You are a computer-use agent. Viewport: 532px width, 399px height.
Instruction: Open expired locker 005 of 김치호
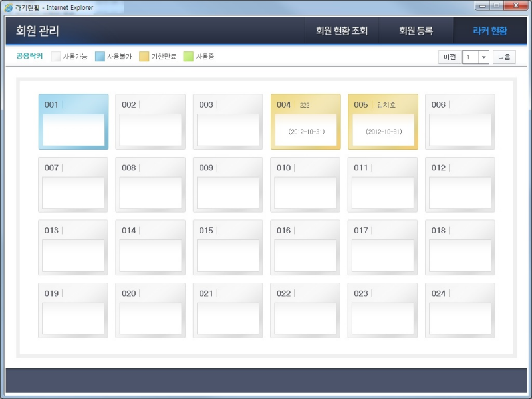(382, 122)
